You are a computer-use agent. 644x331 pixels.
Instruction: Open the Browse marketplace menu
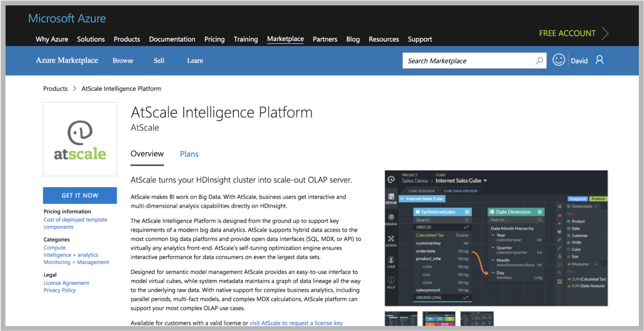coord(123,61)
